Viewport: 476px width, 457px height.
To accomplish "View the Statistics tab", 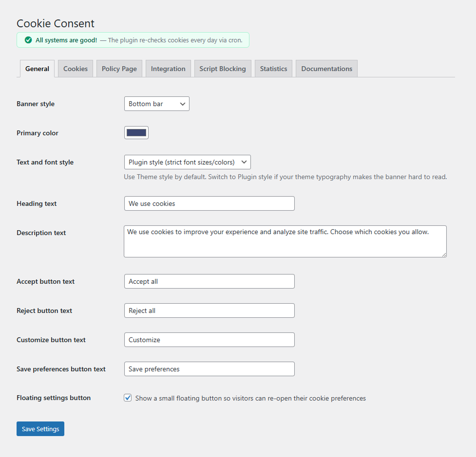I will (x=273, y=68).
